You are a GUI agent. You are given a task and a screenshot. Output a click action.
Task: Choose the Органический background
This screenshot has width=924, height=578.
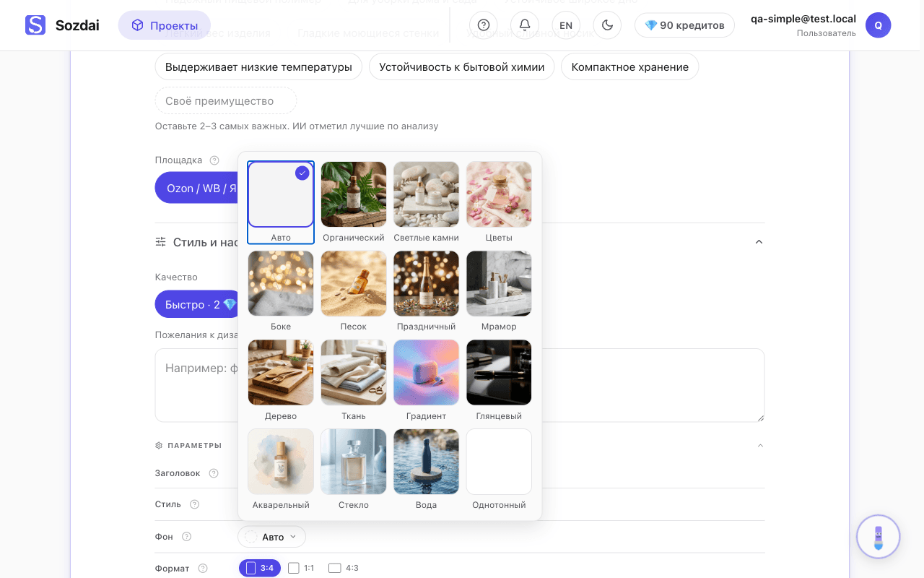[x=354, y=194]
